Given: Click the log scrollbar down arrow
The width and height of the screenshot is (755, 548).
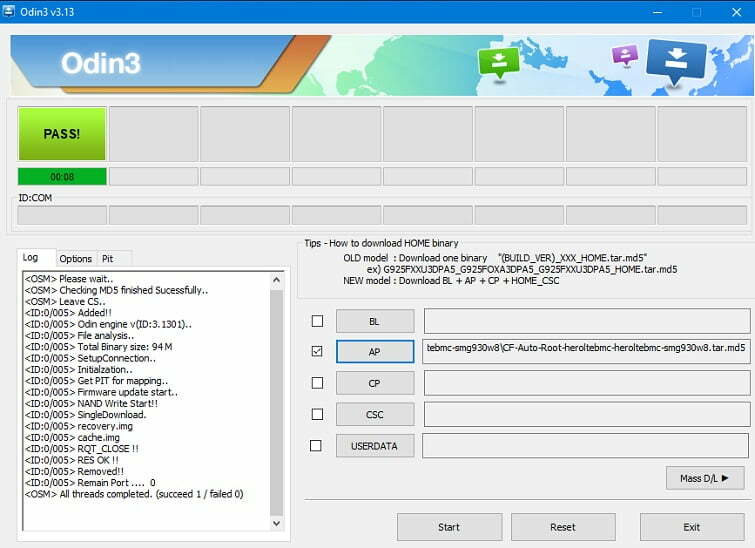Looking at the screenshot, I should pos(276,523).
